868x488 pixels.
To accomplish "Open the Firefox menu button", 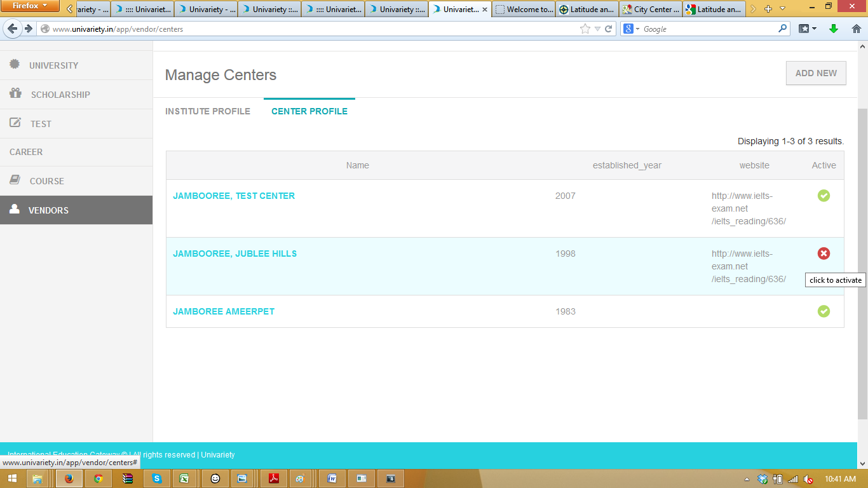I will click(30, 6).
